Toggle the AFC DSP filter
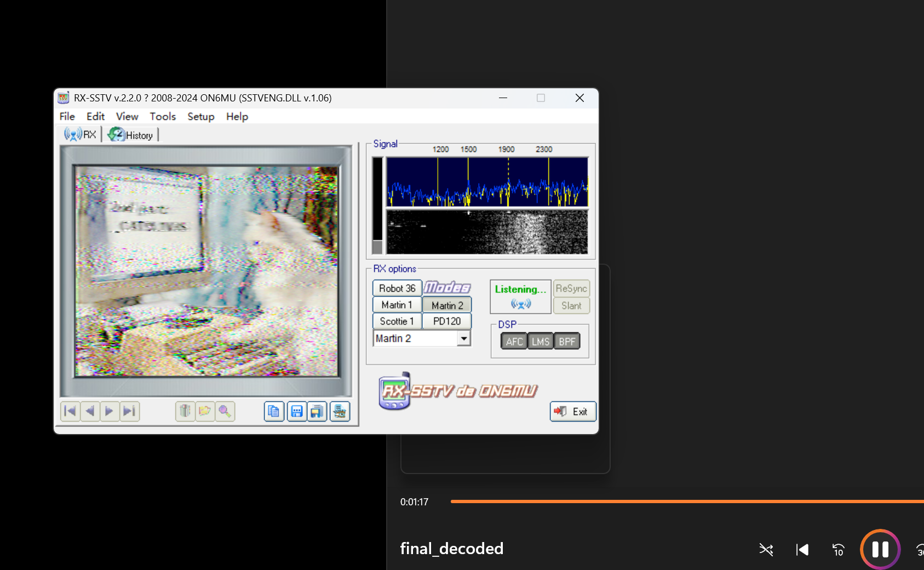This screenshot has height=570, width=924. (x=514, y=341)
